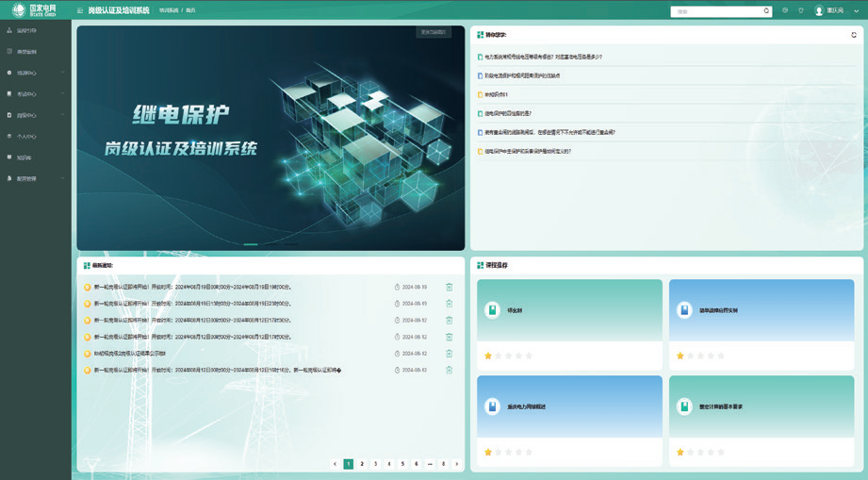This screenshot has height=480, width=868.
Task: Open the user account dropdown arrow
Action: 856,11
